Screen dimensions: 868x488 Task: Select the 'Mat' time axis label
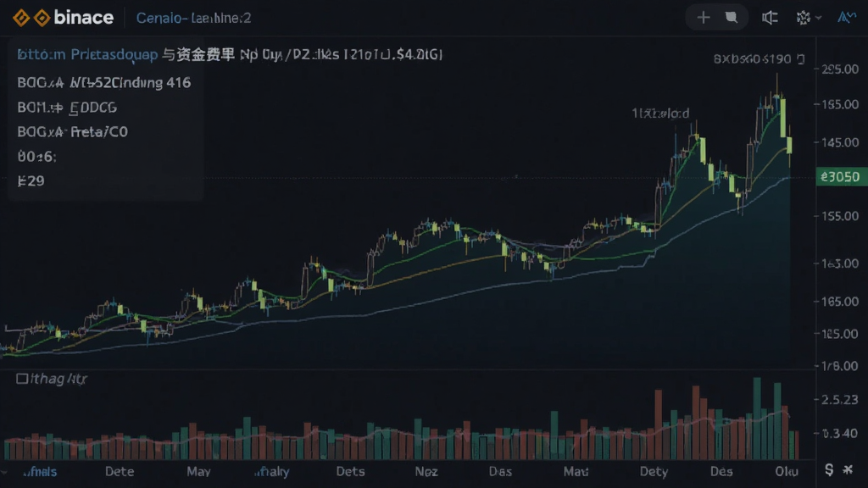point(576,472)
